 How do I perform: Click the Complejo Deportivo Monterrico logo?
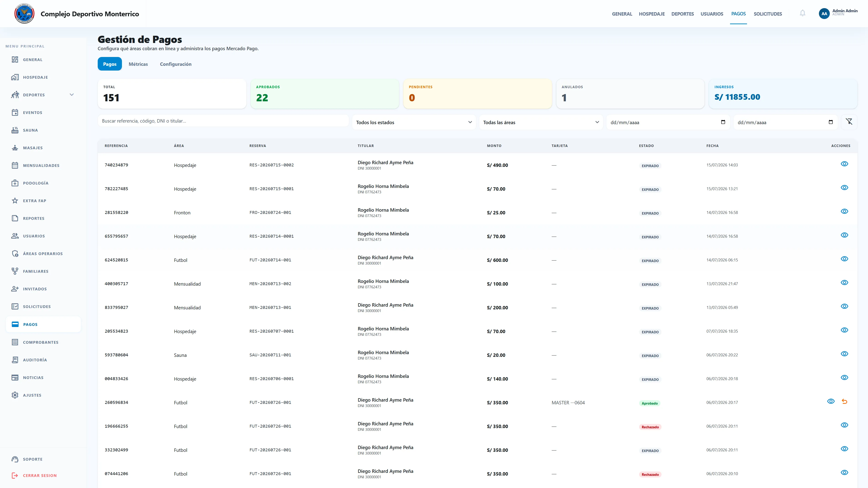pos(25,14)
